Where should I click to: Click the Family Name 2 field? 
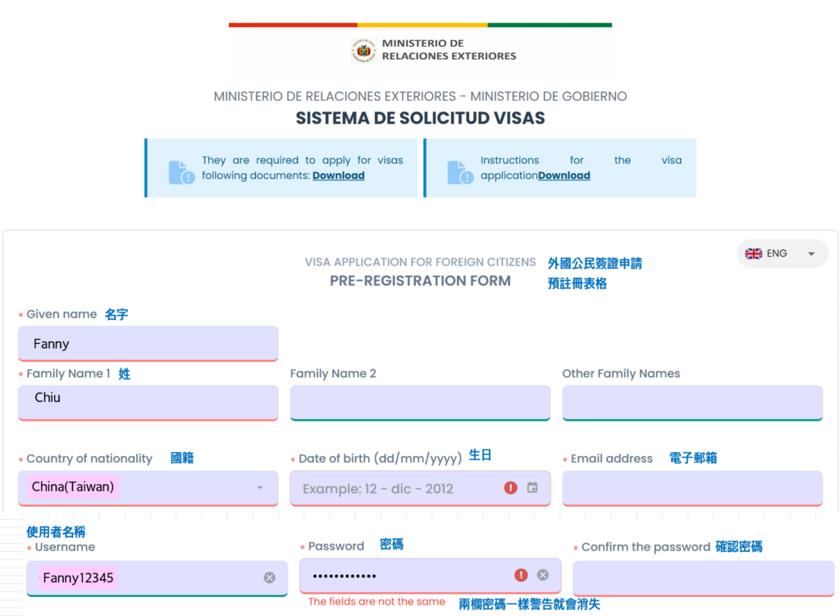(x=420, y=403)
